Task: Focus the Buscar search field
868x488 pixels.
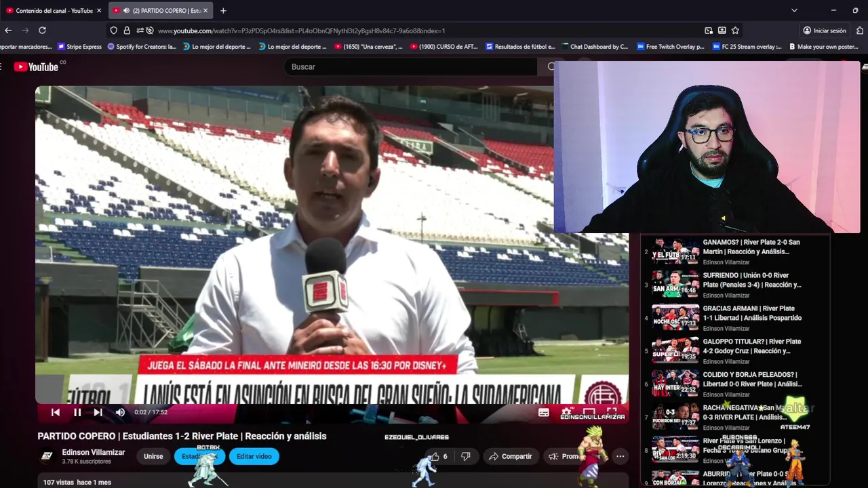Action: (410, 66)
